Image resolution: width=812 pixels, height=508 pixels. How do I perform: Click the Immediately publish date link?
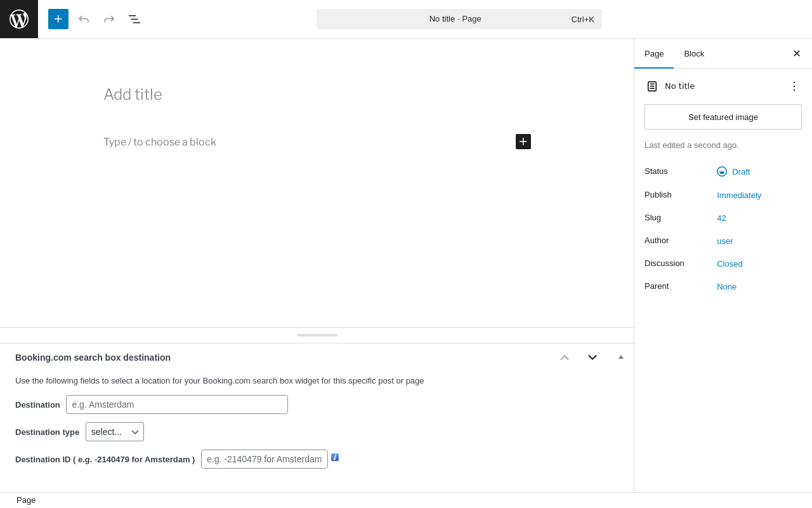pos(739,195)
